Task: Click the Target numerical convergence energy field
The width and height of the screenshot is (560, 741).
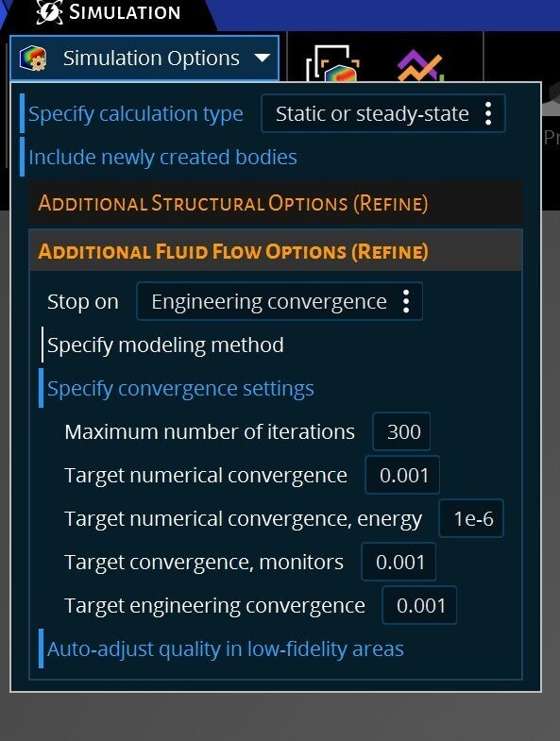Action: [x=471, y=518]
